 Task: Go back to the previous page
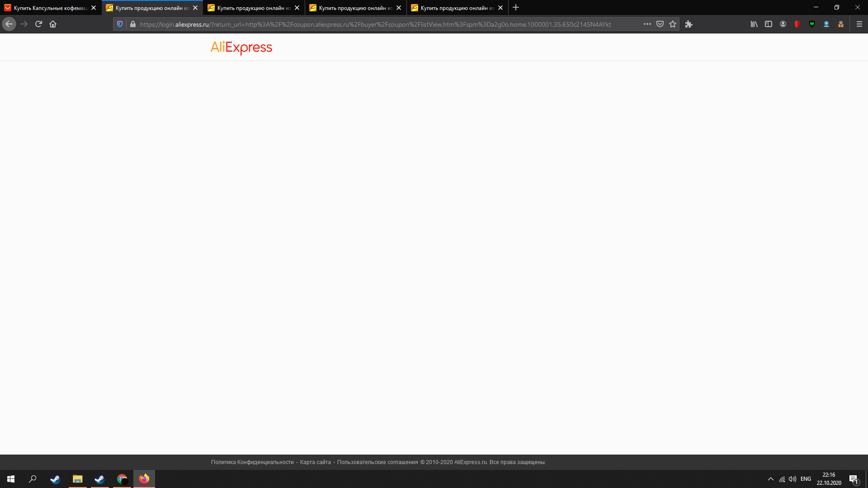coord(9,24)
